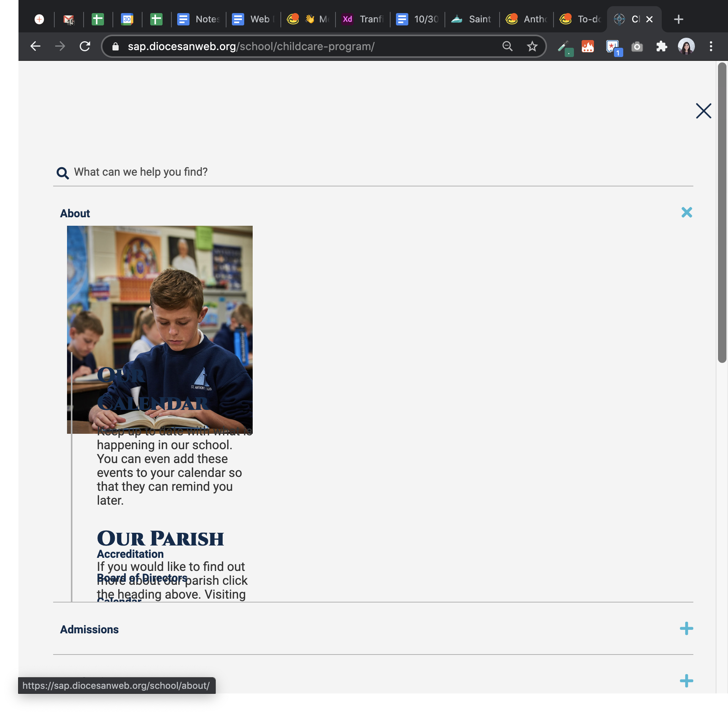Image resolution: width=728 pixels, height=715 pixels.
Task: Open Chrome three-dot menu
Action: (711, 46)
